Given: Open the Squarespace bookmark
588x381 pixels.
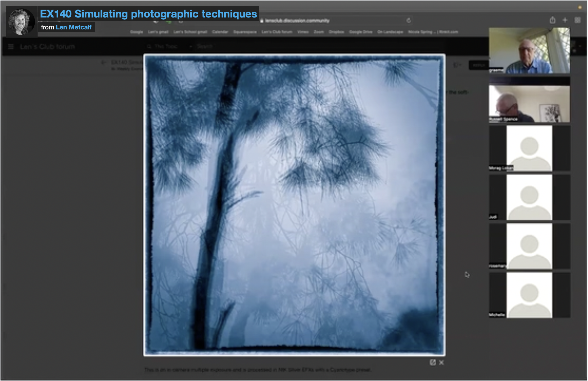Looking at the screenshot, I should click(x=245, y=32).
